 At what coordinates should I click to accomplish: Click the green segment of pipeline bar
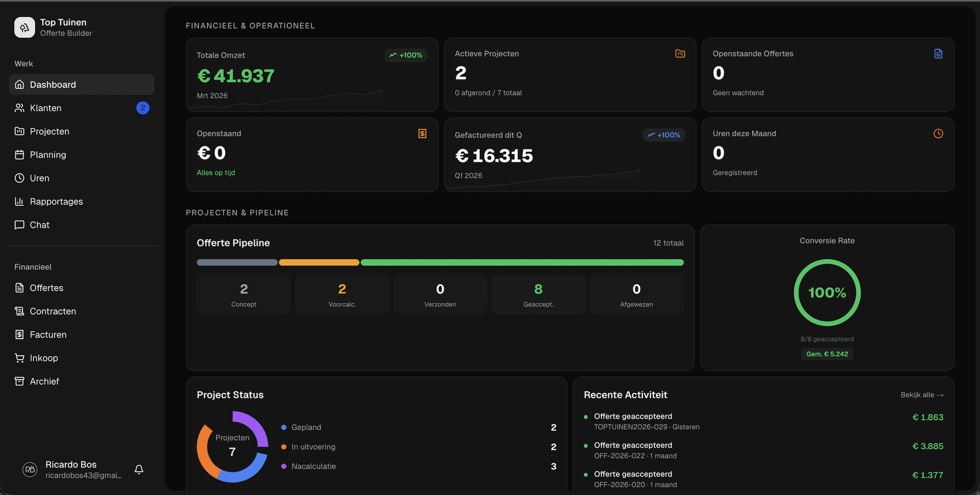(x=522, y=262)
